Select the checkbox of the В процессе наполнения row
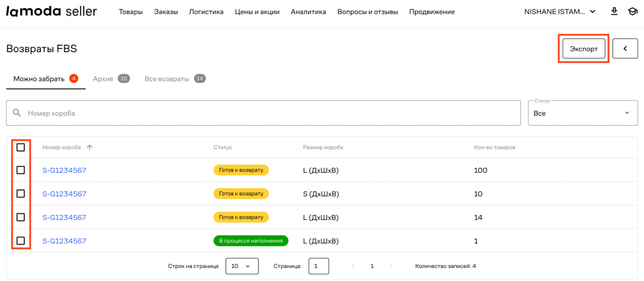 [21, 241]
